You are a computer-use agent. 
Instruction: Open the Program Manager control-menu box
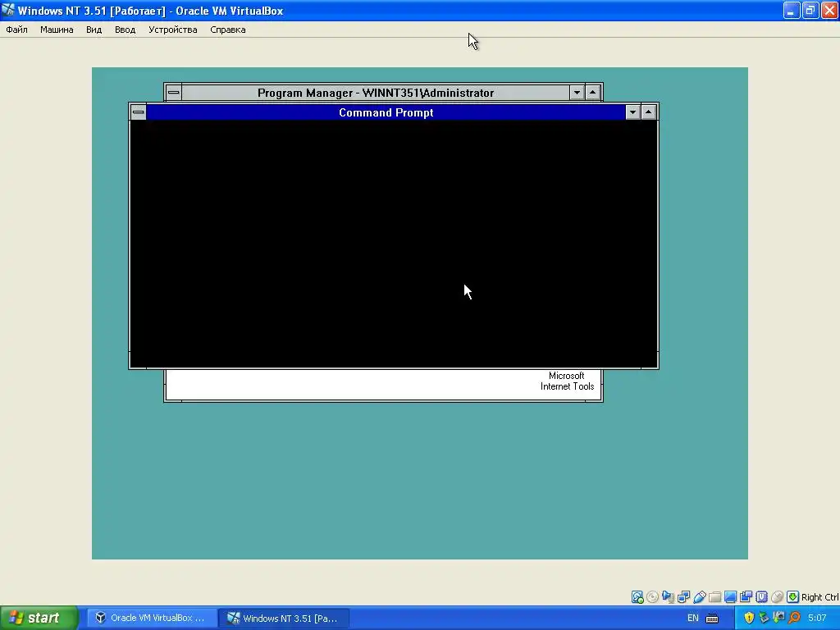(174, 93)
